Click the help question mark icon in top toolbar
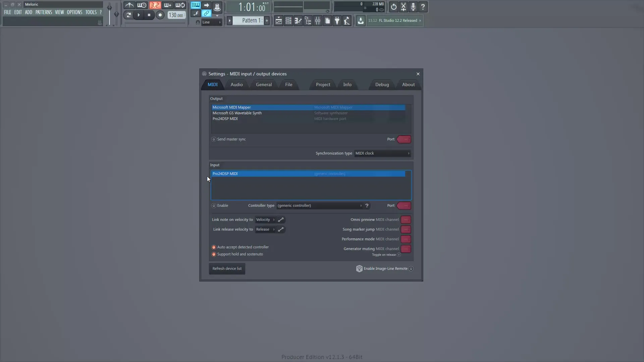Viewport: 644px width, 362px height. [x=423, y=7]
